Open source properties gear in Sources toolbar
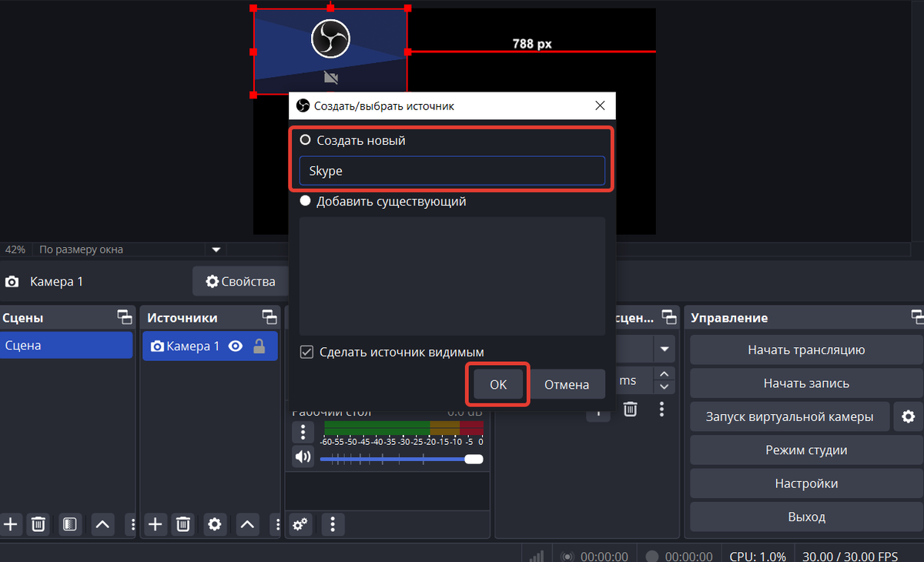 coord(215,524)
